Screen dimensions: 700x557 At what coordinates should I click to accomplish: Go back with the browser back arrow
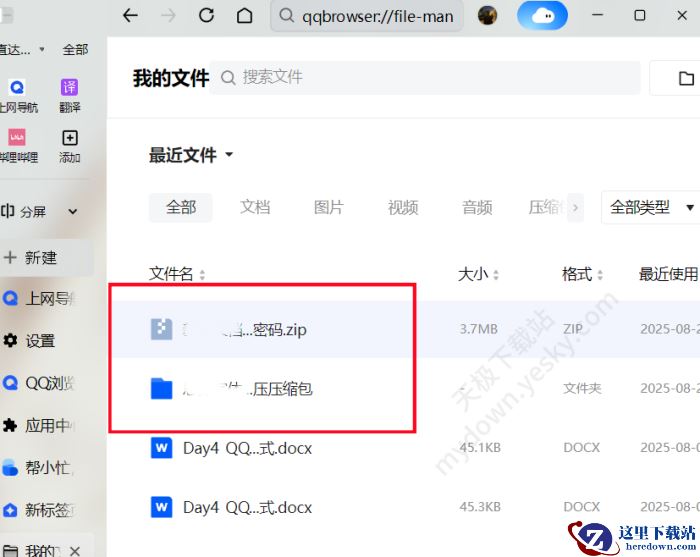point(130,16)
